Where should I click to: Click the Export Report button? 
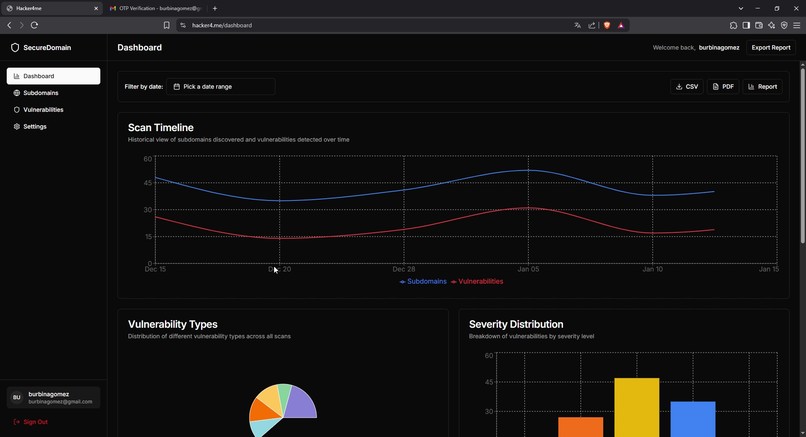(x=771, y=47)
